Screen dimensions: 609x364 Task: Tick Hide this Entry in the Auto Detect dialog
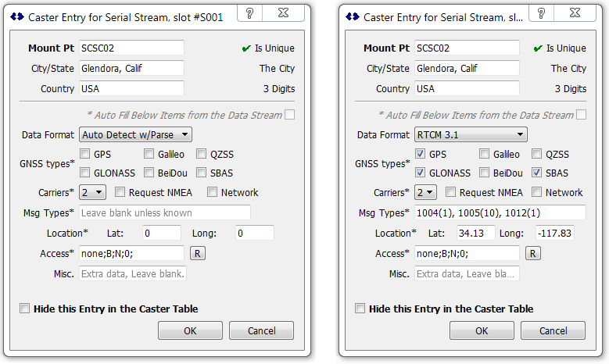[25, 309]
